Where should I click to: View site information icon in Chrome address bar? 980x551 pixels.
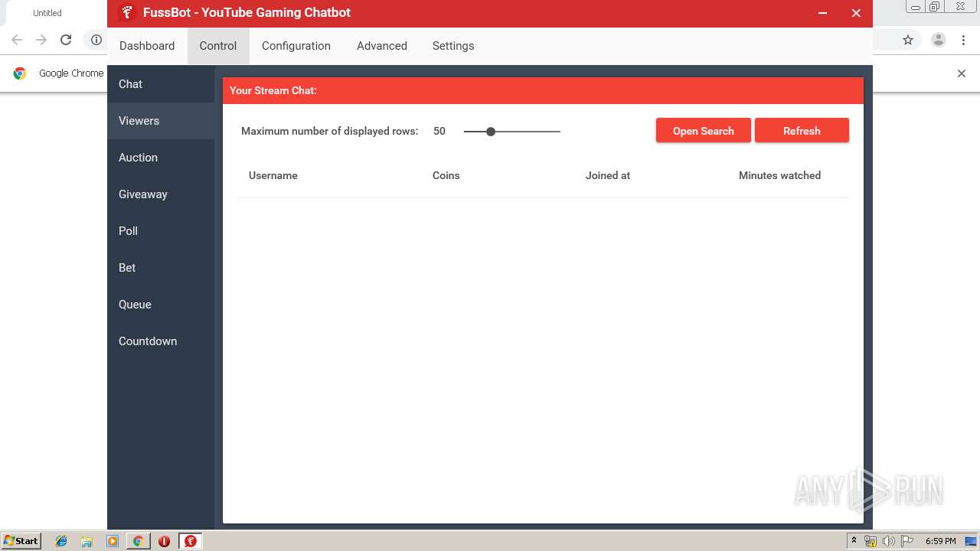[96, 40]
